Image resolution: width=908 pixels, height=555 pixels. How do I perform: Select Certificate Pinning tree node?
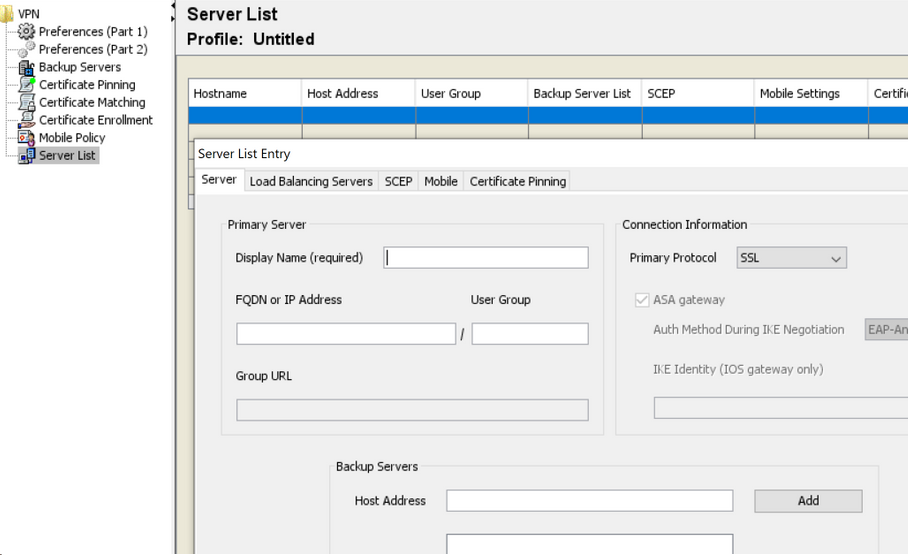point(87,85)
